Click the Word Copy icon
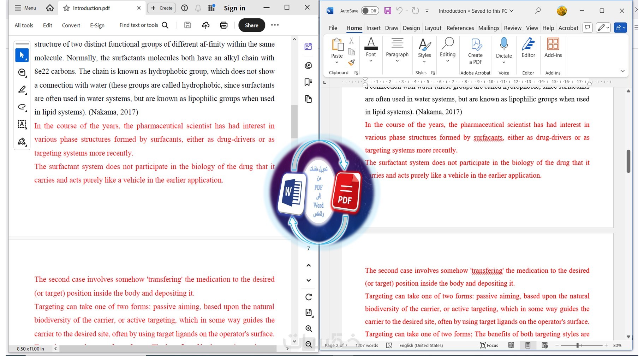The image size is (644, 356). [351, 52]
